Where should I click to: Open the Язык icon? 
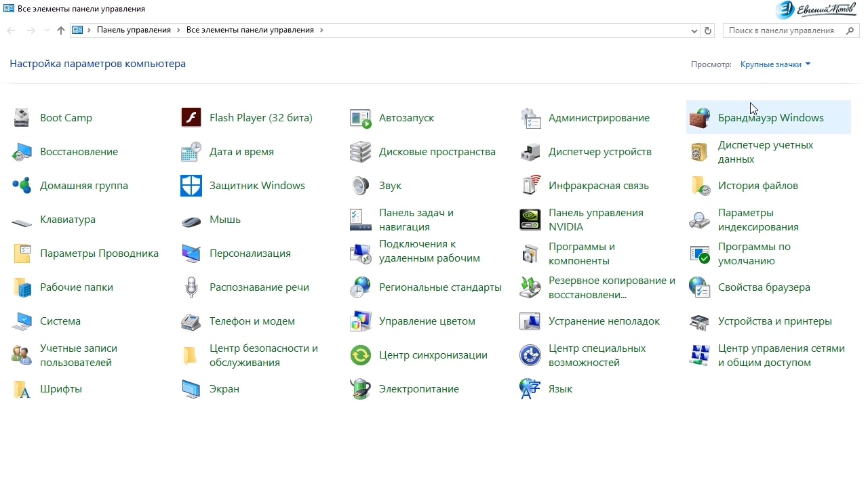[x=530, y=389]
